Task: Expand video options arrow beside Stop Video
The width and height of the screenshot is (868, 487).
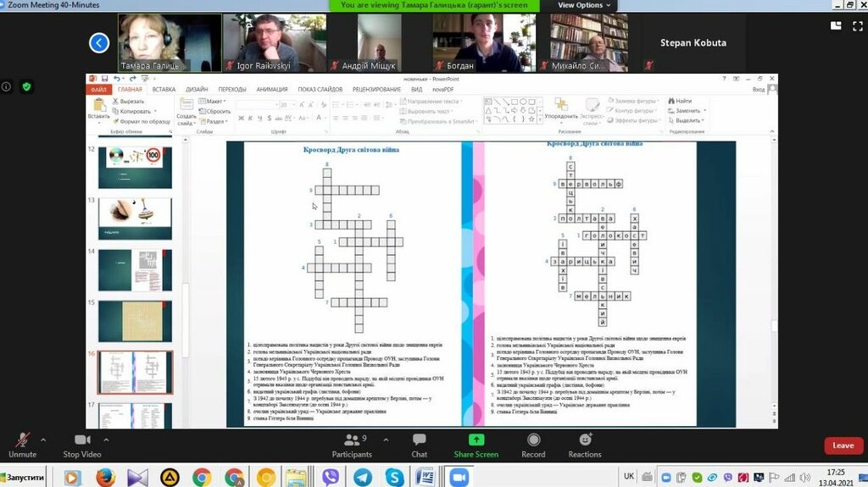Action: coord(106,440)
